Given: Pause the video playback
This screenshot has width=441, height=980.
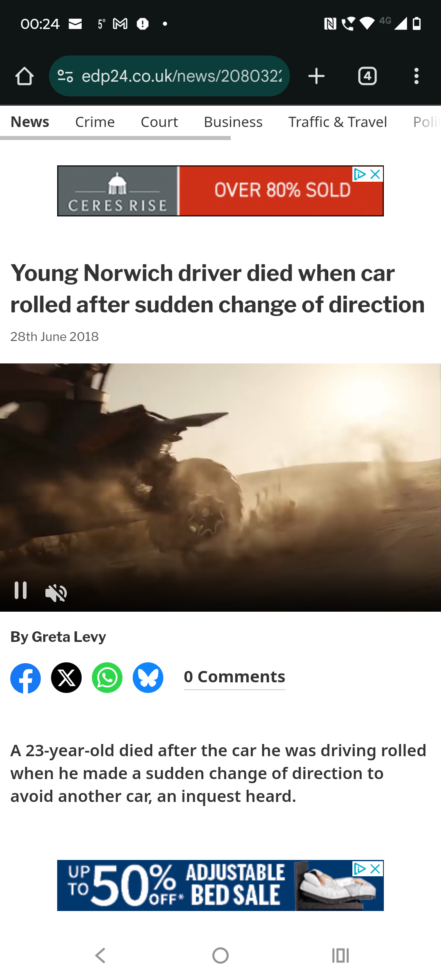Looking at the screenshot, I should [x=21, y=590].
